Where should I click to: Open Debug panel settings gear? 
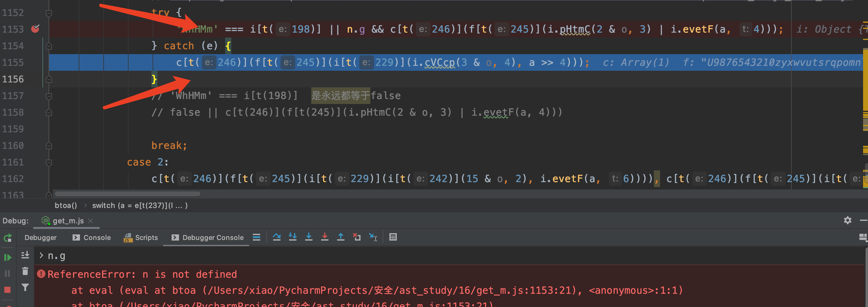click(847, 220)
